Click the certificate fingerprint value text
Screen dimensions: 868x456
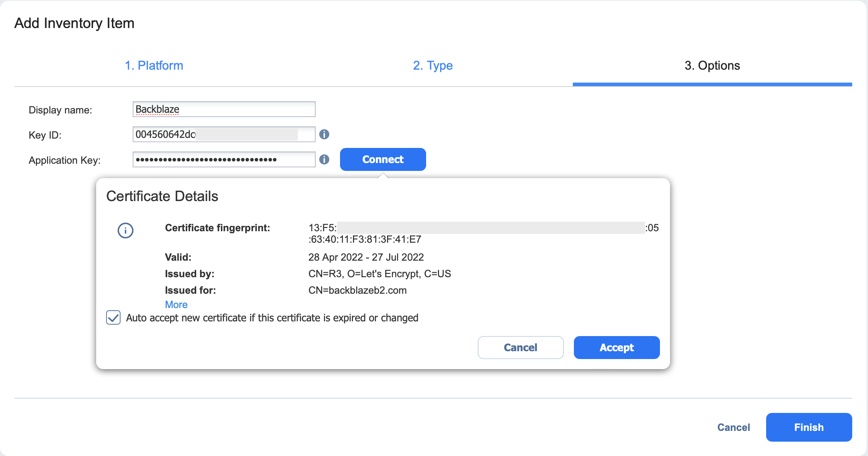(365, 239)
